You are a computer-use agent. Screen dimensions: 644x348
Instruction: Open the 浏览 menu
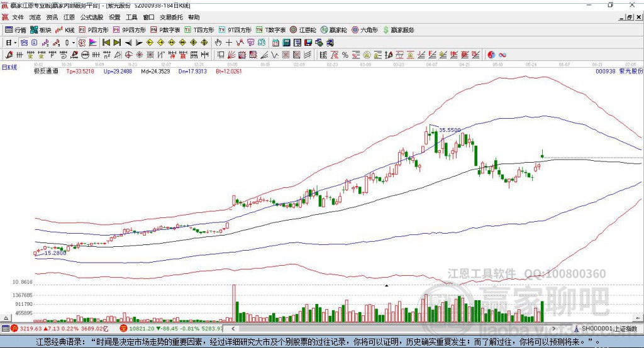click(x=35, y=17)
